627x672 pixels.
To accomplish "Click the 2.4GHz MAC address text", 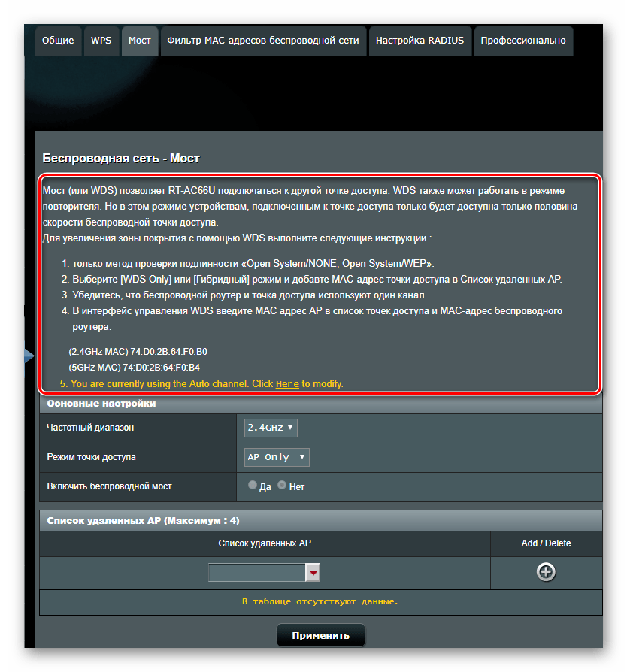I will coord(138,351).
